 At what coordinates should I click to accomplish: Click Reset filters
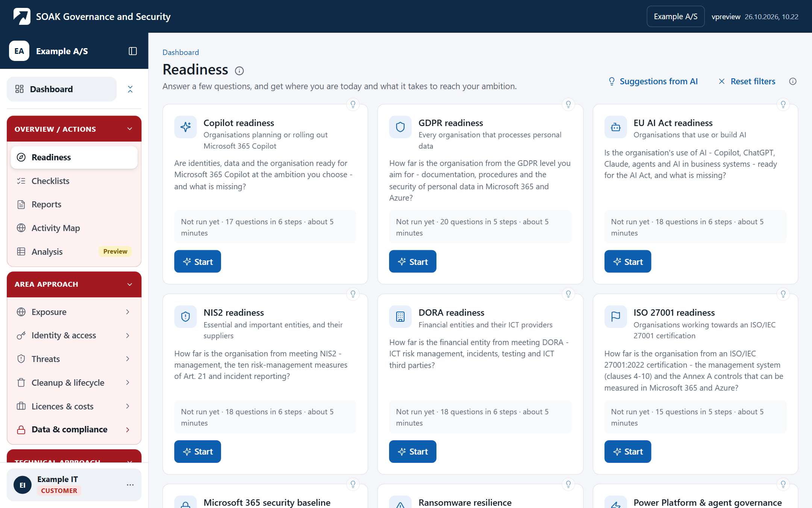click(747, 81)
